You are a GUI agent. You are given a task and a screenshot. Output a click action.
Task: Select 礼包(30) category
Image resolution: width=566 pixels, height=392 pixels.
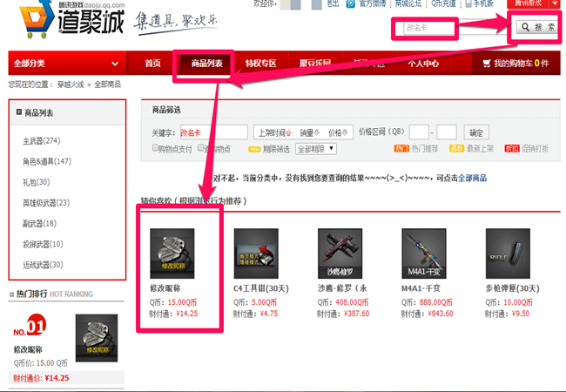(36, 182)
